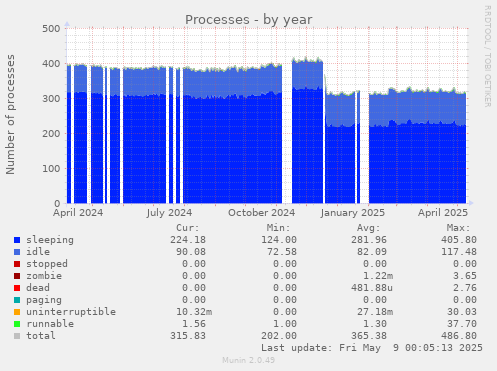This screenshot has height=371, width=497.
Task: Click the 200 y-axis tick label
Action: [51, 134]
